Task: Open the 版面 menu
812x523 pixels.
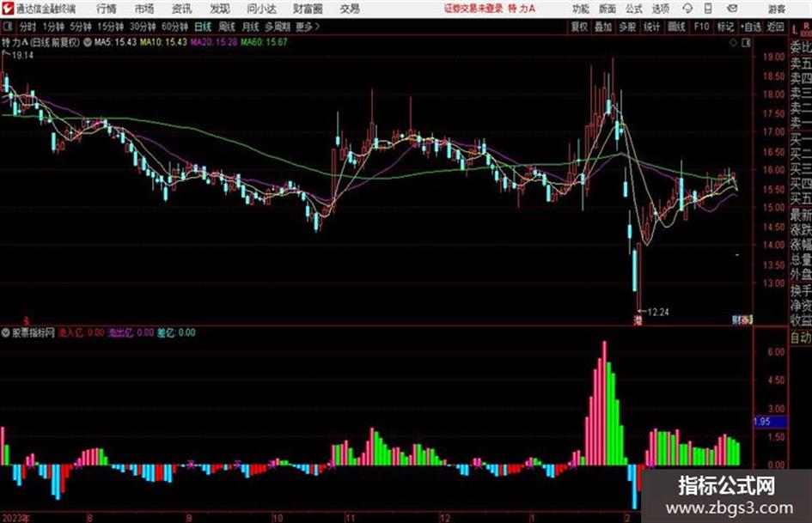Action: click(607, 9)
